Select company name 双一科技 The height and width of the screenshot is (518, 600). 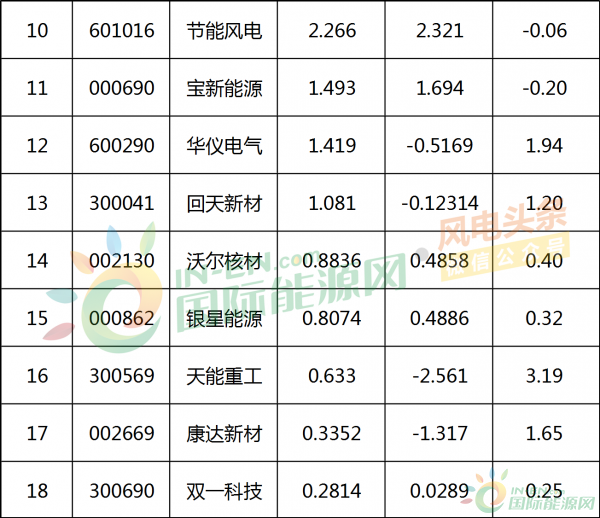pos(224,491)
